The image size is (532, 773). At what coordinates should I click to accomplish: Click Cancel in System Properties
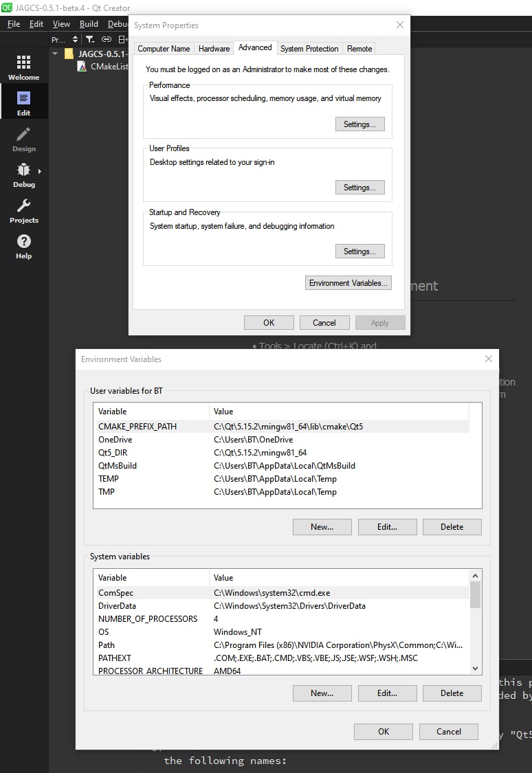[324, 323]
